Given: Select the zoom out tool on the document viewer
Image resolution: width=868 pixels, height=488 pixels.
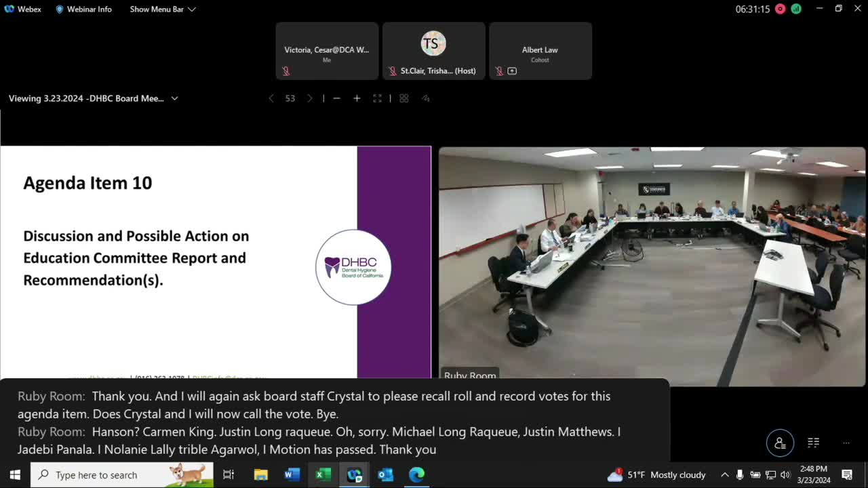Looking at the screenshot, I should (x=336, y=98).
